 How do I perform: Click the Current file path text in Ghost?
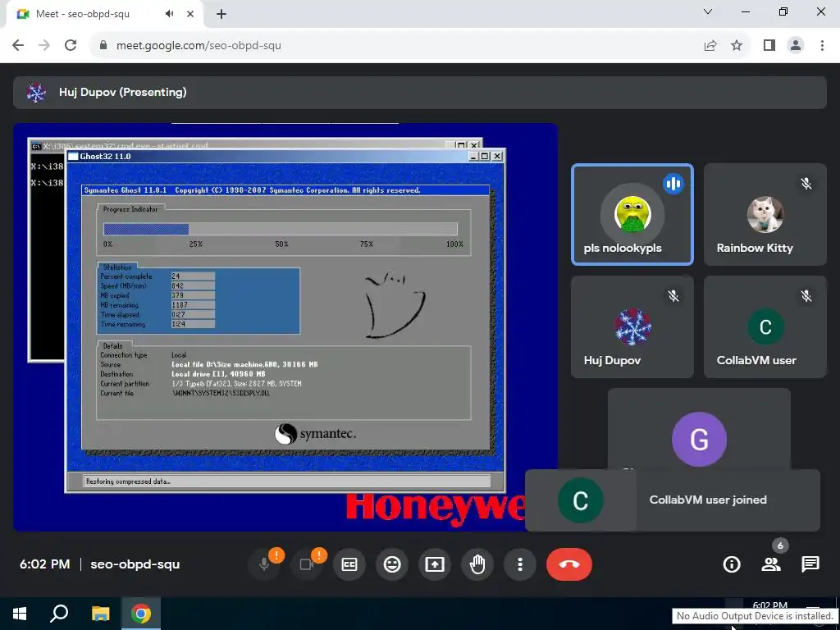point(221,393)
